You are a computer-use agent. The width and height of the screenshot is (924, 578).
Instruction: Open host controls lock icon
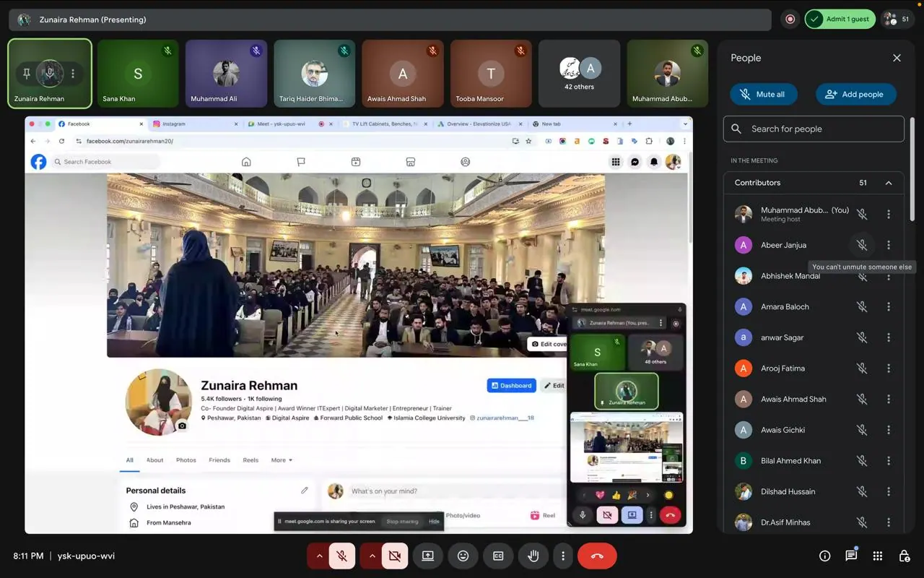(904, 556)
